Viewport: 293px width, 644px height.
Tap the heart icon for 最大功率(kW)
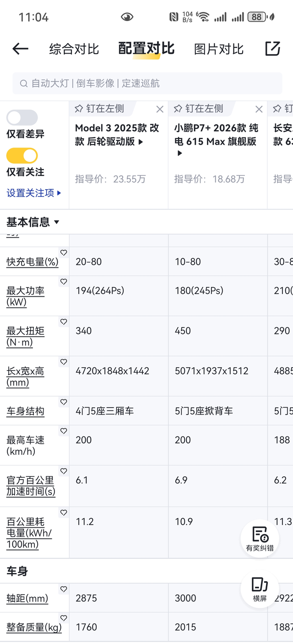pyautogui.click(x=64, y=282)
